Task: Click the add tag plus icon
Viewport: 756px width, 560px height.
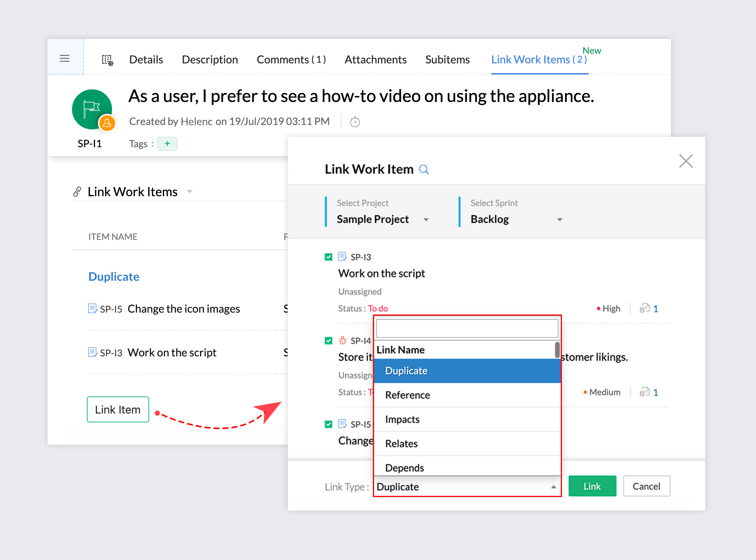Action: tap(167, 144)
